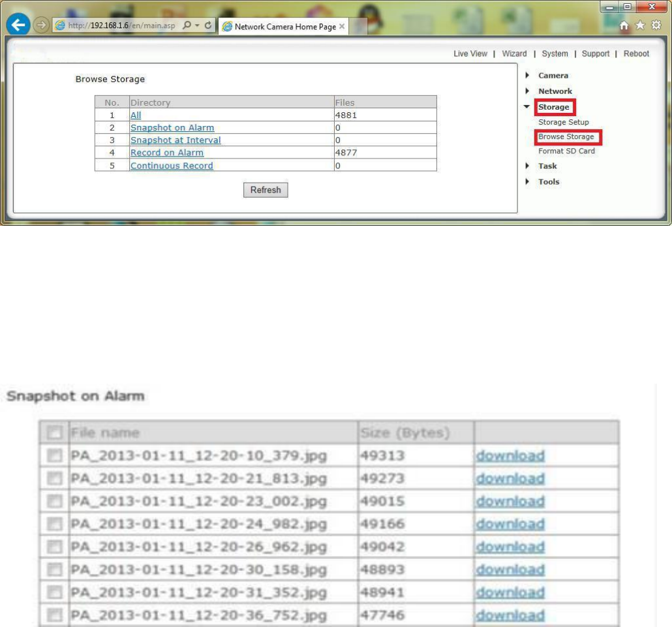Click the Browse Storage page heading
This screenshot has height=627, width=672.
tap(110, 80)
